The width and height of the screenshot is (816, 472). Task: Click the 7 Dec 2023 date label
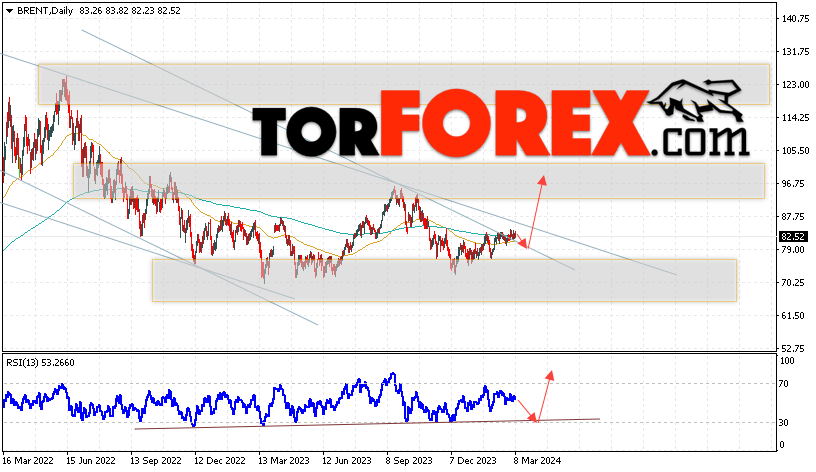pyautogui.click(x=473, y=461)
